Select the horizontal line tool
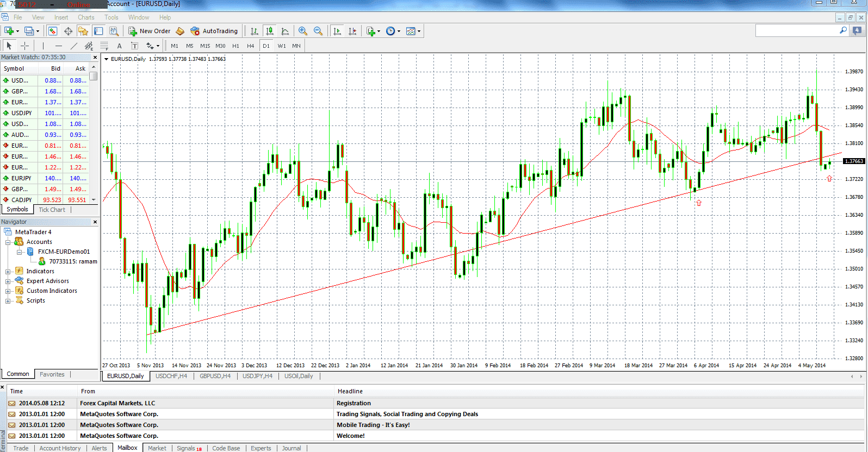 pyautogui.click(x=58, y=46)
